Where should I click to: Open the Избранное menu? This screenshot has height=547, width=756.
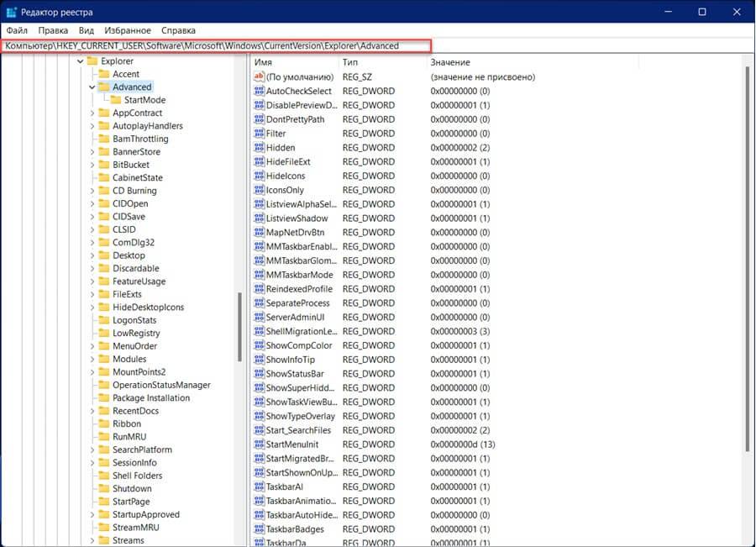point(128,30)
